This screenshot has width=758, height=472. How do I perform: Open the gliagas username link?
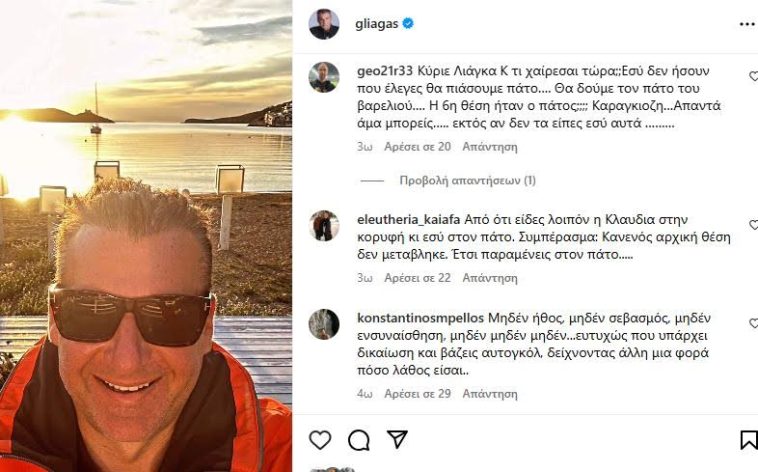(377, 24)
